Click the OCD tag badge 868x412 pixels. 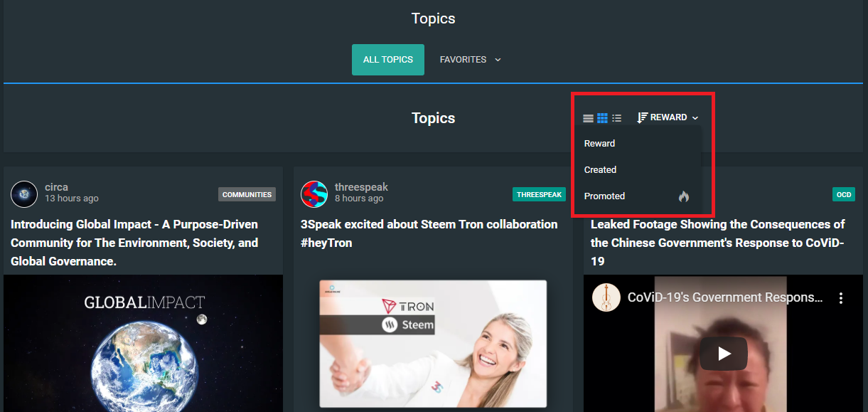[x=843, y=194]
